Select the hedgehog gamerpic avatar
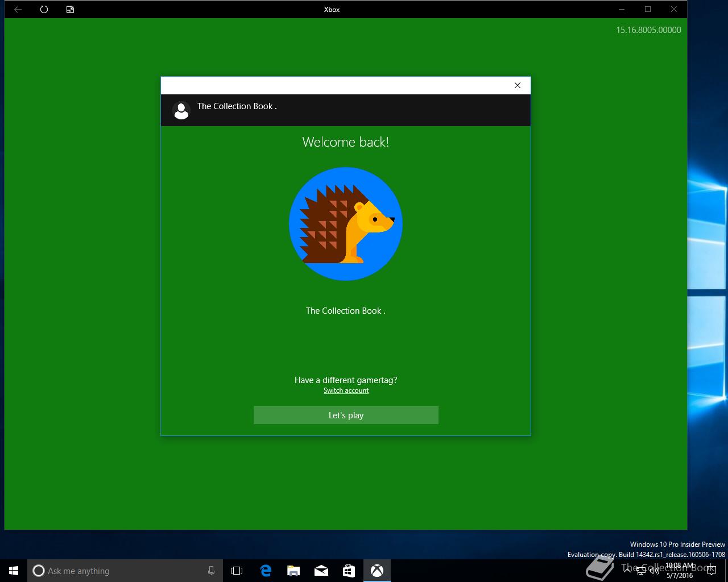This screenshot has width=728, height=582. (x=346, y=224)
